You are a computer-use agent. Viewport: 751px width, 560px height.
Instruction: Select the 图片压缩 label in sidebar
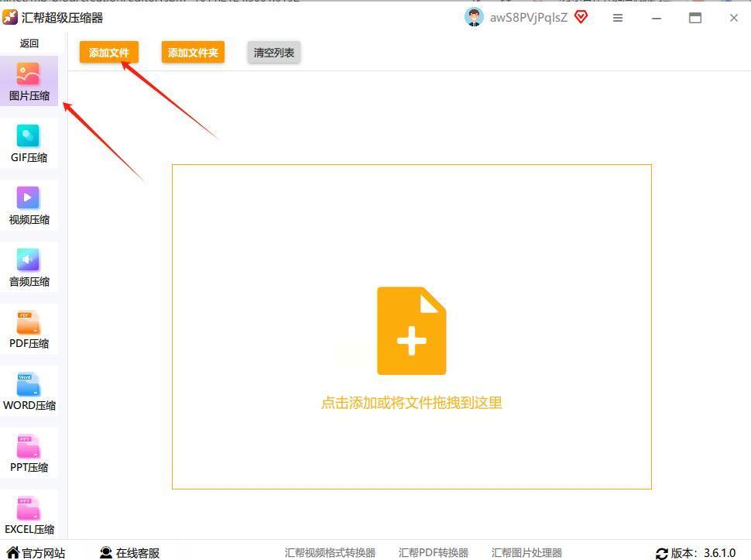coord(29,96)
